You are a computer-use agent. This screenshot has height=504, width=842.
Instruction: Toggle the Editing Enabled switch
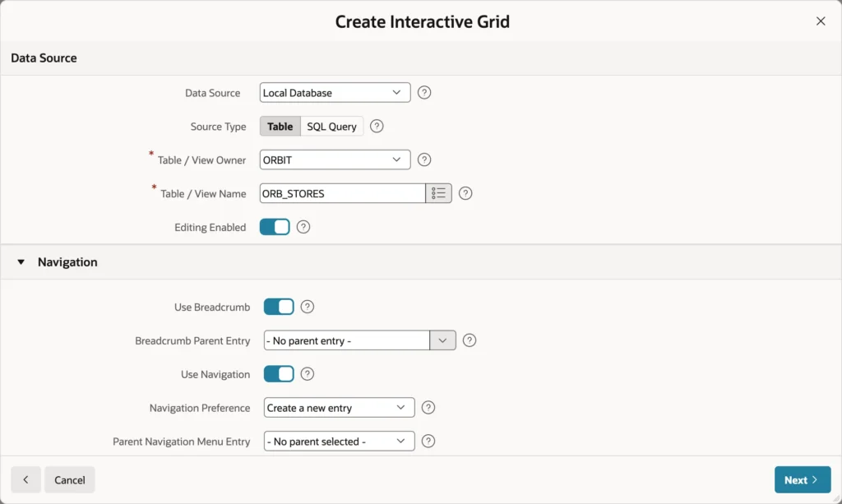coord(275,227)
